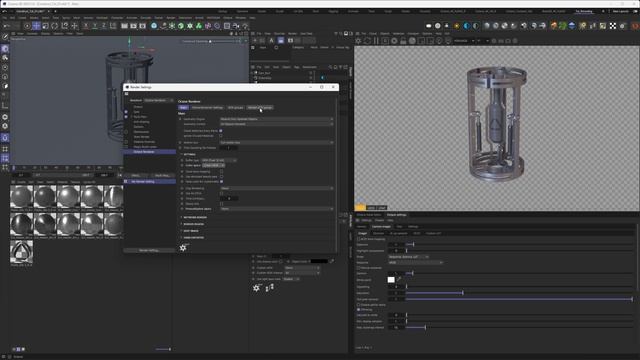The height and width of the screenshot is (360, 640).
Task: Toggle the Disable partial alpha checkbox
Action: tap(359, 304)
